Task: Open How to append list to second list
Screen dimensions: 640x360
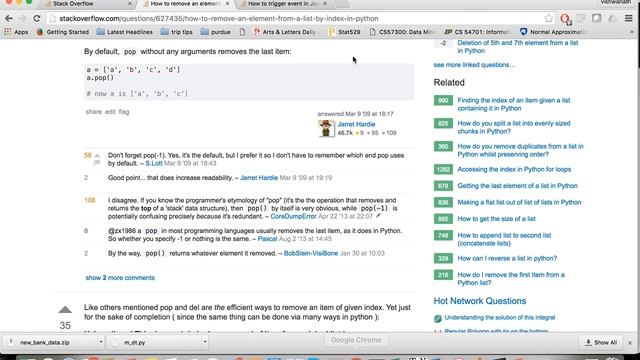Action: (504, 239)
